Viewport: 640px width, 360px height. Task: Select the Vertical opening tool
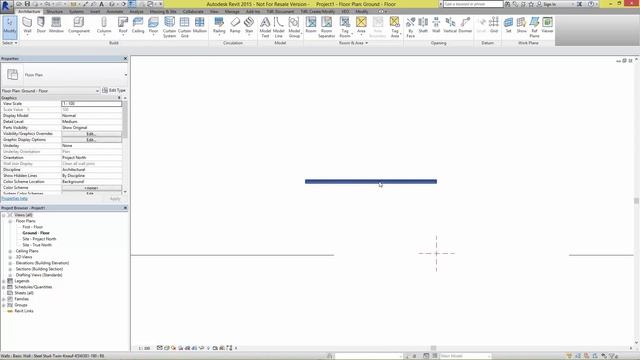[x=450, y=25]
